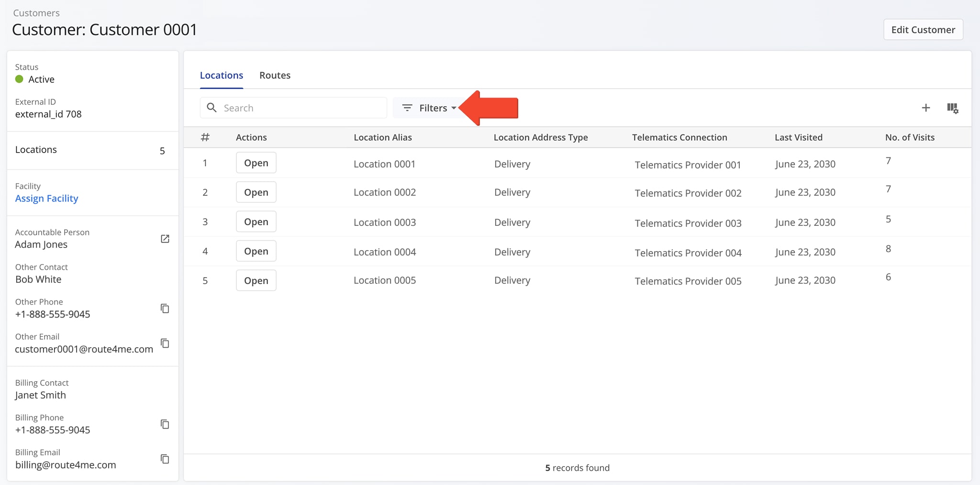The image size is (980, 485).
Task: Expand the Filters dropdown
Action: (432, 108)
